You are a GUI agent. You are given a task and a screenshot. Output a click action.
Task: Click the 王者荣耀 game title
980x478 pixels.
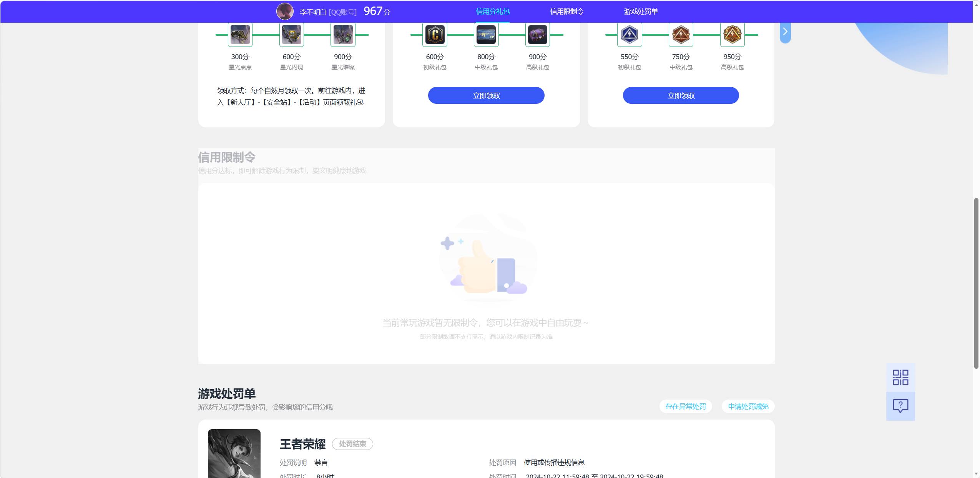(x=302, y=444)
